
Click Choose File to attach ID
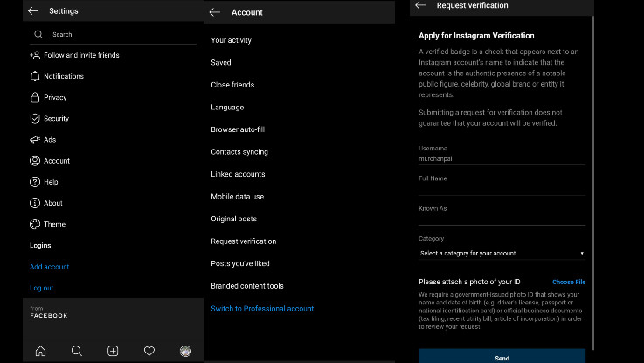[569, 282]
